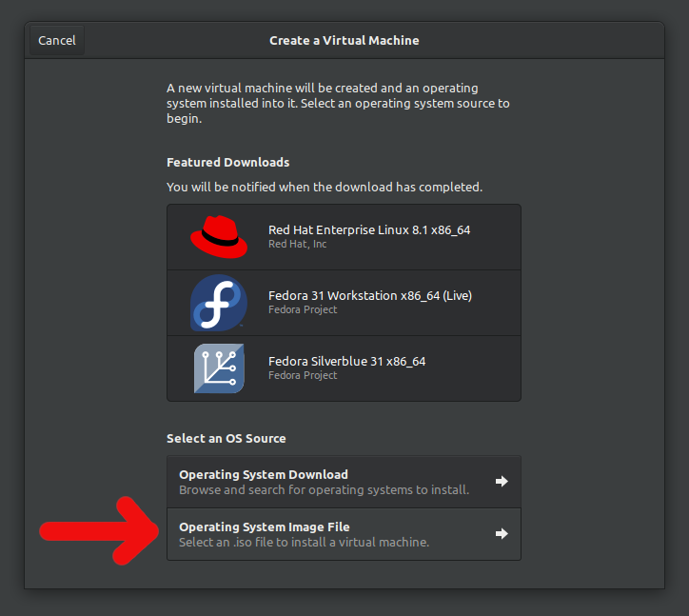Click the Fedora 31 Workstation logo icon

coord(219,303)
